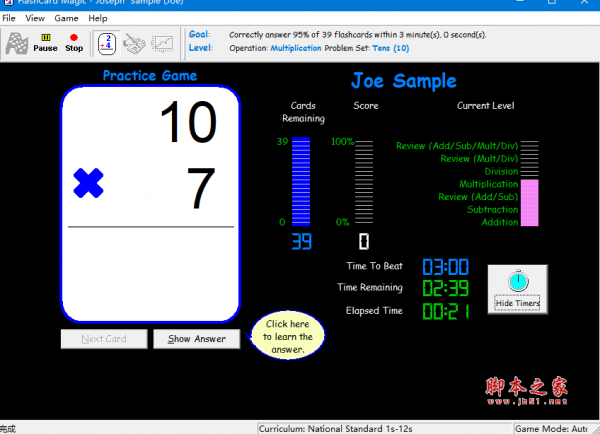Open the pencil worksheet tool icon

pos(134,44)
